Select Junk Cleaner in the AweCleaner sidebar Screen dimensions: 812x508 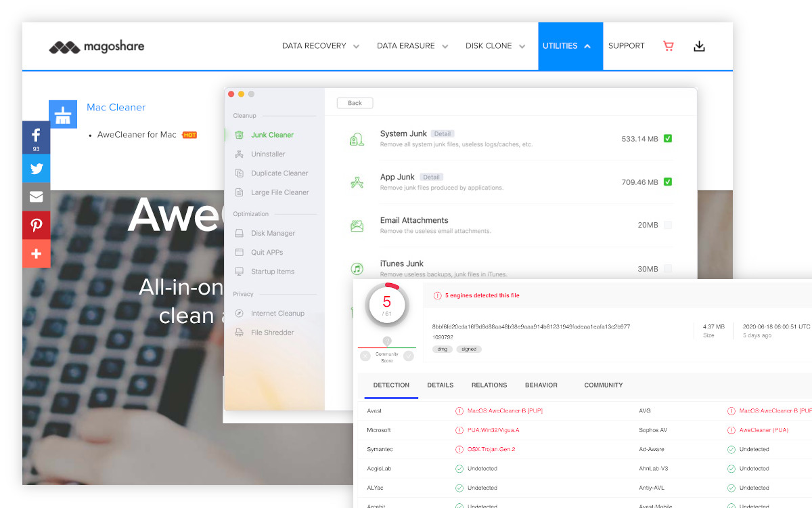[x=271, y=135]
